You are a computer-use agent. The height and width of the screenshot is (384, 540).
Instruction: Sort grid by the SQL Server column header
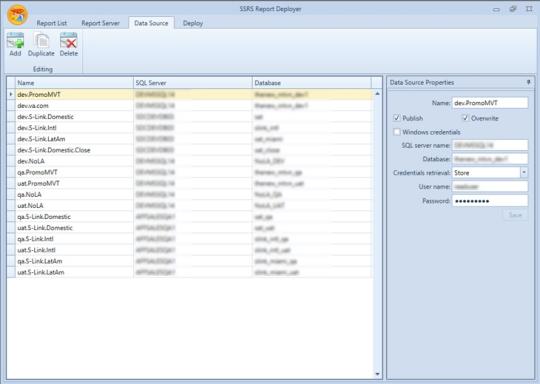193,83
